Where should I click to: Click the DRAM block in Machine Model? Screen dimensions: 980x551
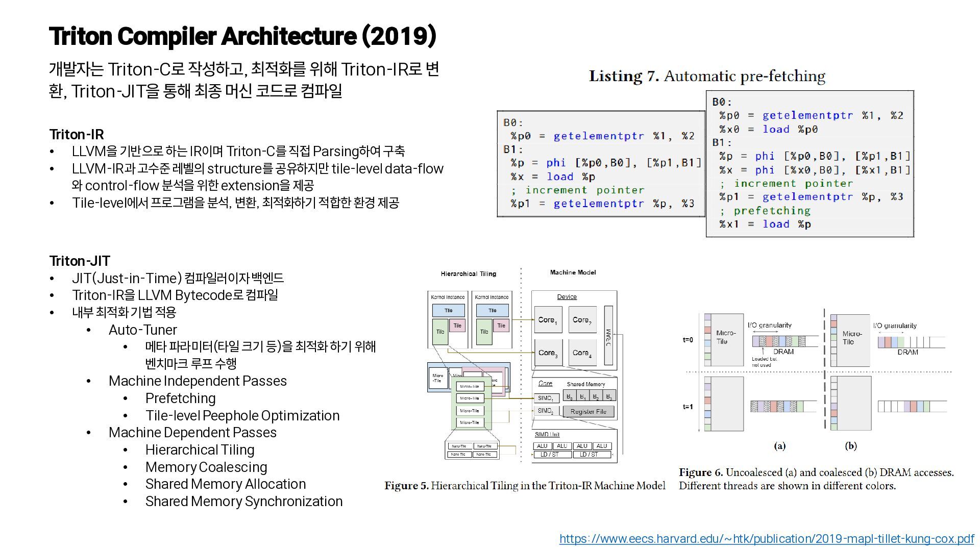click(x=608, y=335)
